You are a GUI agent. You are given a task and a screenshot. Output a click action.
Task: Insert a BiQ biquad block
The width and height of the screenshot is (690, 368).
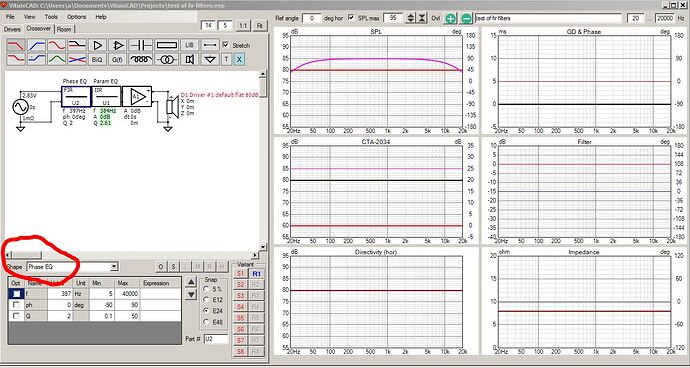pos(97,59)
